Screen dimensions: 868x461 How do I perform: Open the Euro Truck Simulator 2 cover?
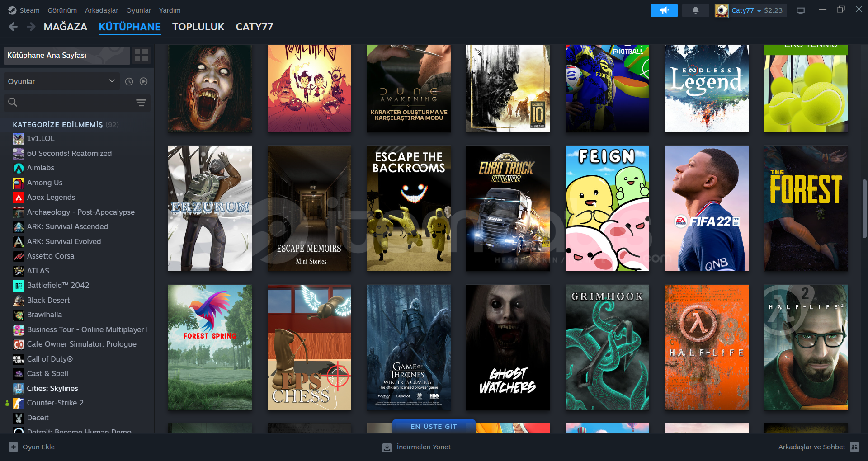[x=508, y=208]
